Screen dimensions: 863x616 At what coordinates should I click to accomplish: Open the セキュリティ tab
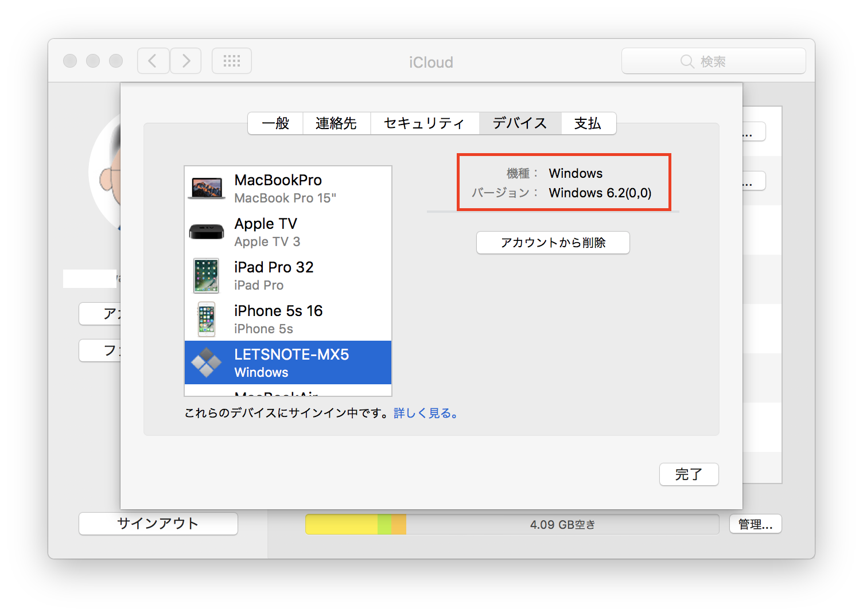coord(425,123)
